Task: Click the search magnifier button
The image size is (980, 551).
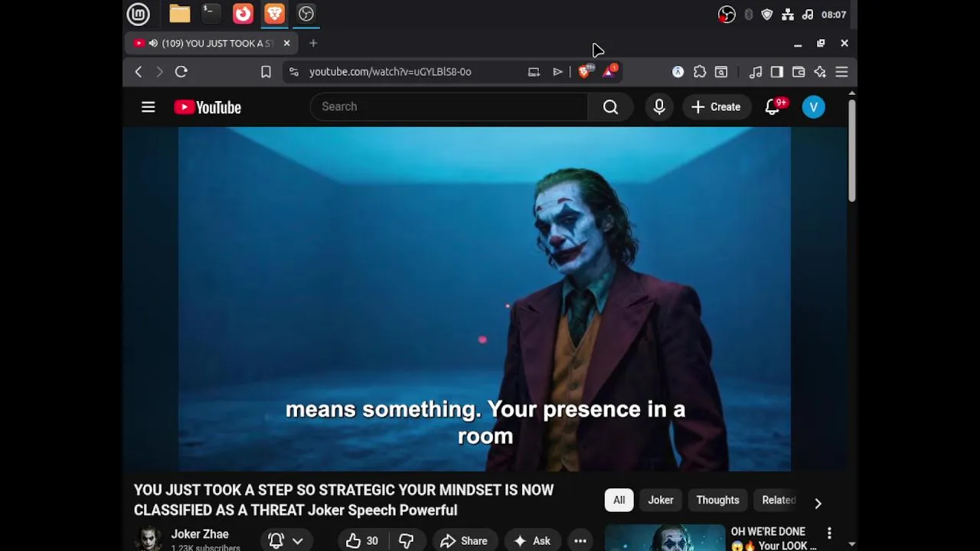Action: pyautogui.click(x=610, y=107)
